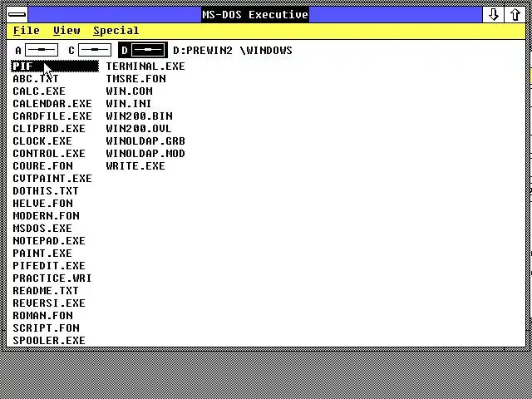Image resolution: width=532 pixels, height=399 pixels.
Task: Select PAINT.EXE file
Action: [42, 254]
